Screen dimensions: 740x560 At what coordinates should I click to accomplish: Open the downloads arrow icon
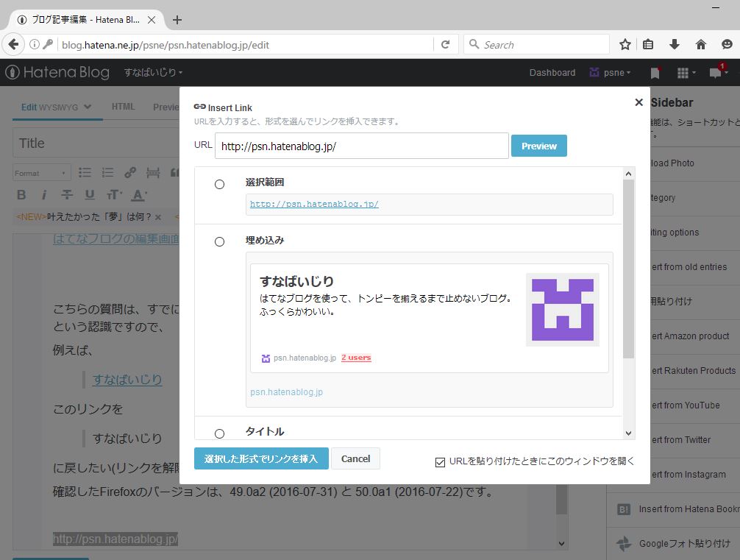(675, 44)
